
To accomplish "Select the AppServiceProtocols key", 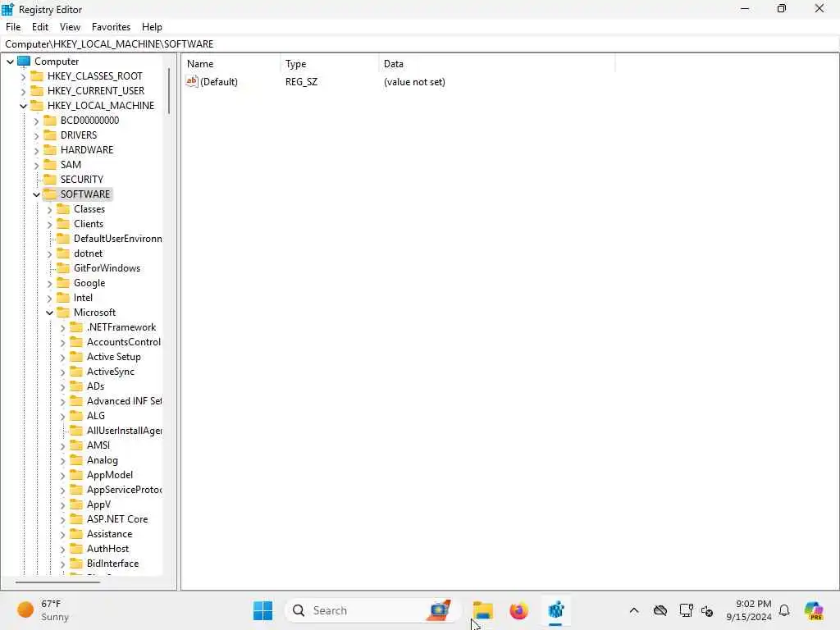I will pyautogui.click(x=125, y=490).
